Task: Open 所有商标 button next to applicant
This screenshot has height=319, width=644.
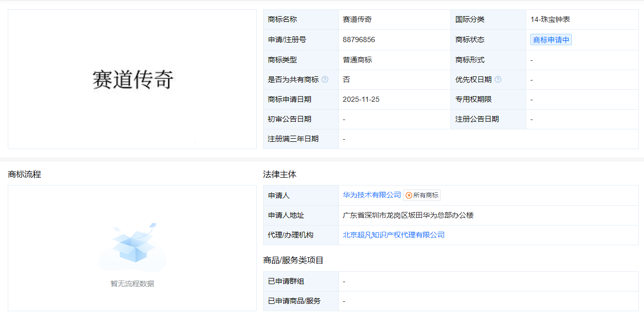Action: (422, 195)
